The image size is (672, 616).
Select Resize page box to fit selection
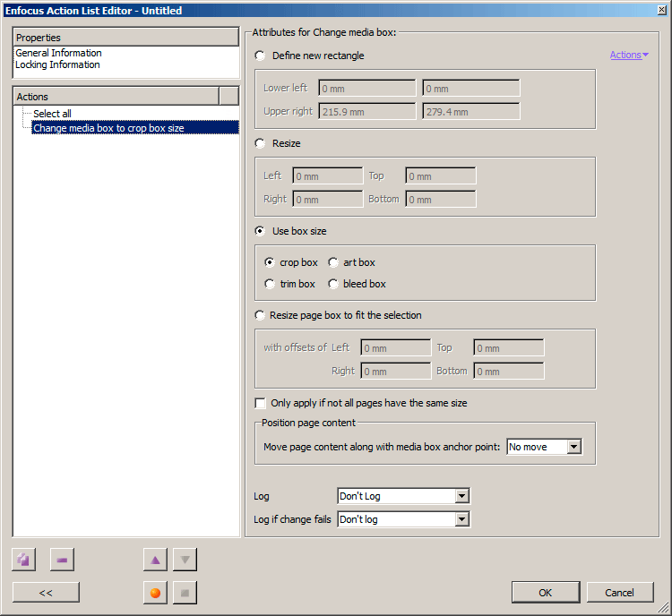click(260, 315)
